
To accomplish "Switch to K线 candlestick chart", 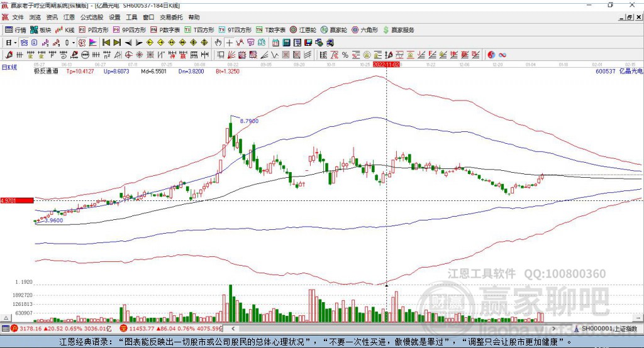I will [x=65, y=30].
